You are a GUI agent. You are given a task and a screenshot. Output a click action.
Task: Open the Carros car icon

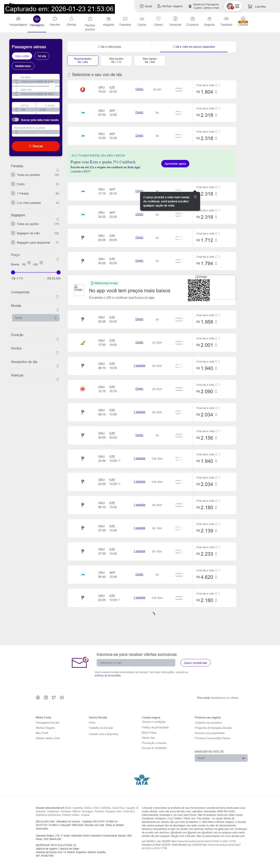[142, 19]
